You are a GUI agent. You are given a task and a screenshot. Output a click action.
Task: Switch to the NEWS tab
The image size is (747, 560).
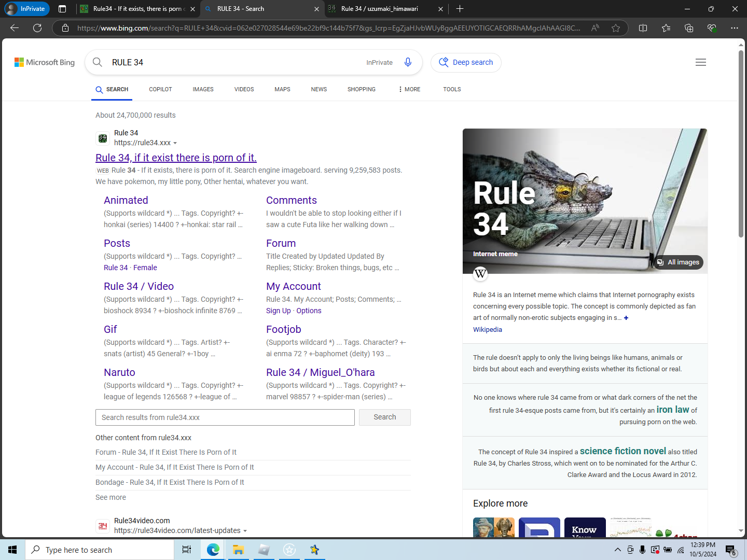point(319,89)
